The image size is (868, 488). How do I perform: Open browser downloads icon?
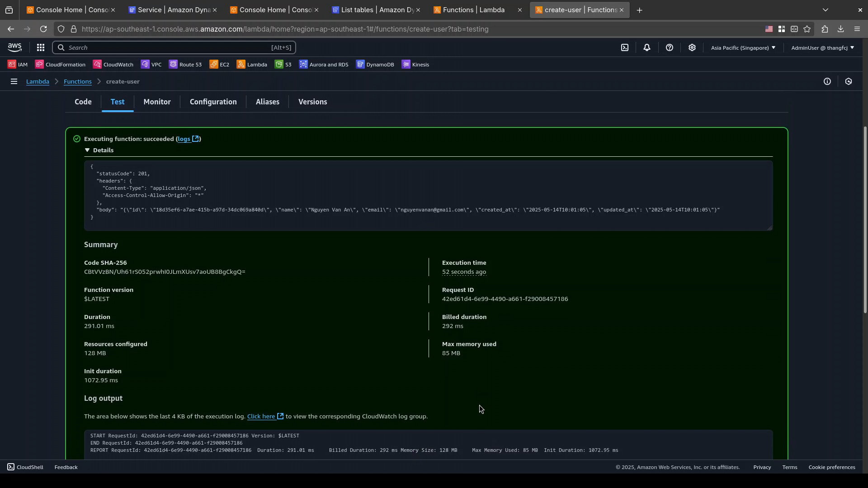(840, 29)
